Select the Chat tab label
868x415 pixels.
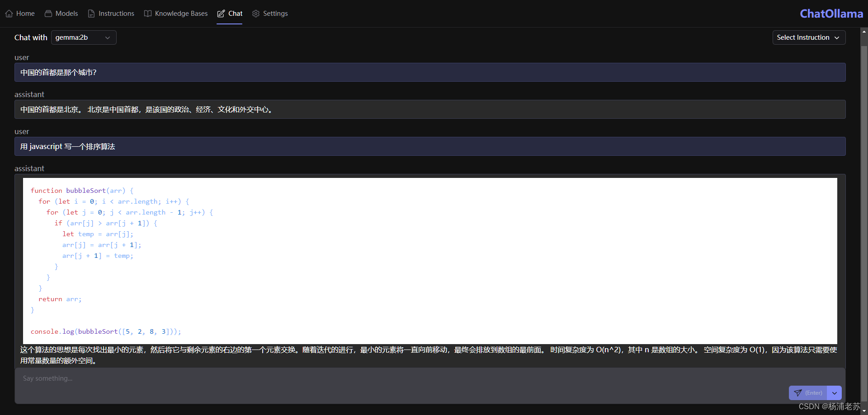coord(235,14)
